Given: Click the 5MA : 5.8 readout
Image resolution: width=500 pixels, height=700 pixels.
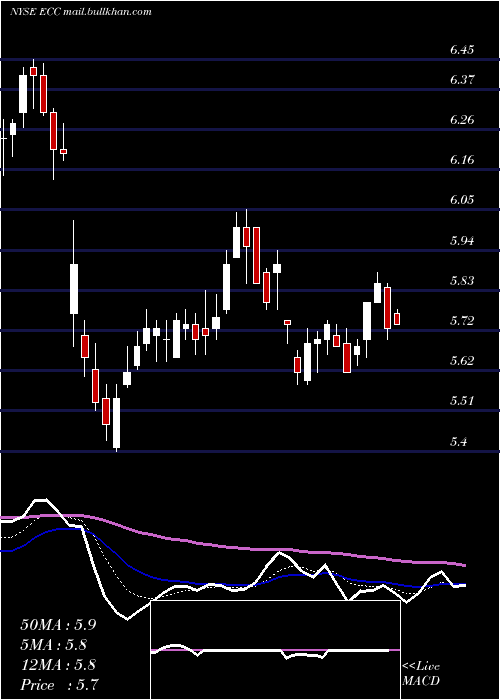Looking at the screenshot, I should click(54, 645).
